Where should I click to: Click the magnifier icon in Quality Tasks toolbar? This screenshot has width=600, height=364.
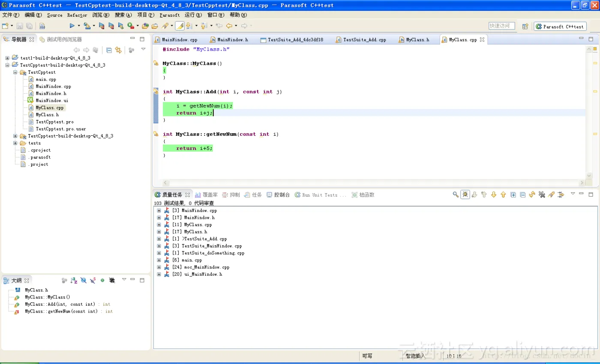[x=456, y=194]
